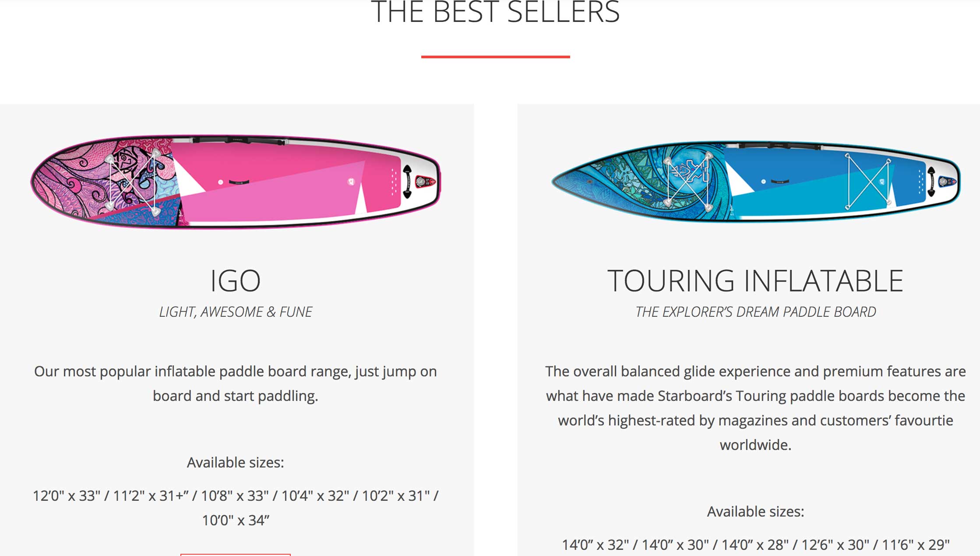Click the partially visible red-outlined button under IGO sizes
The width and height of the screenshot is (980, 556).
pyautogui.click(x=236, y=555)
